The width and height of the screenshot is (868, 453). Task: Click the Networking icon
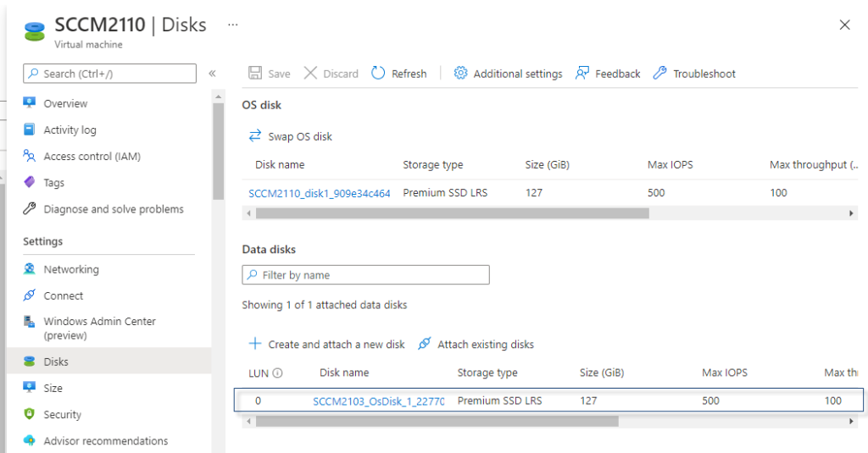pyautogui.click(x=30, y=268)
